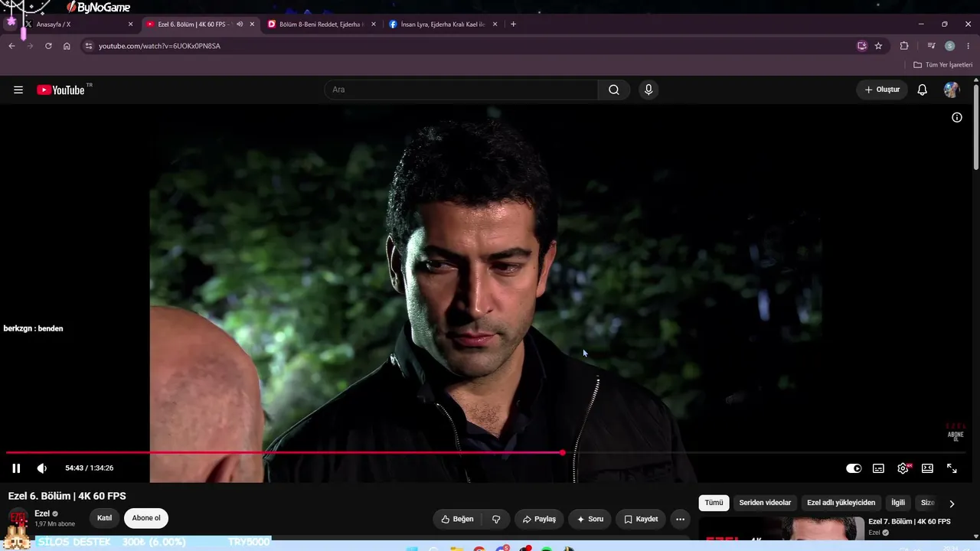Focus the Ara search field
980x551 pixels.
pyautogui.click(x=462, y=90)
